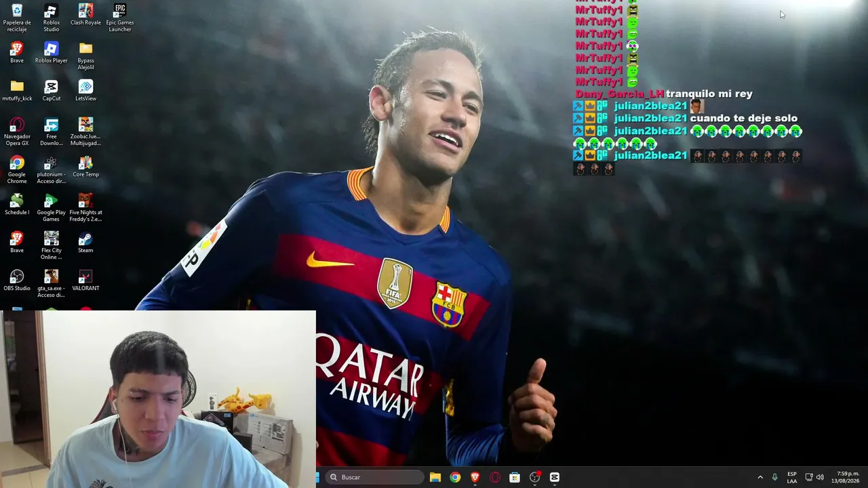Viewport: 868px width, 488px height.
Task: Select the Roblox Studio desktop shortcut
Action: point(51,18)
